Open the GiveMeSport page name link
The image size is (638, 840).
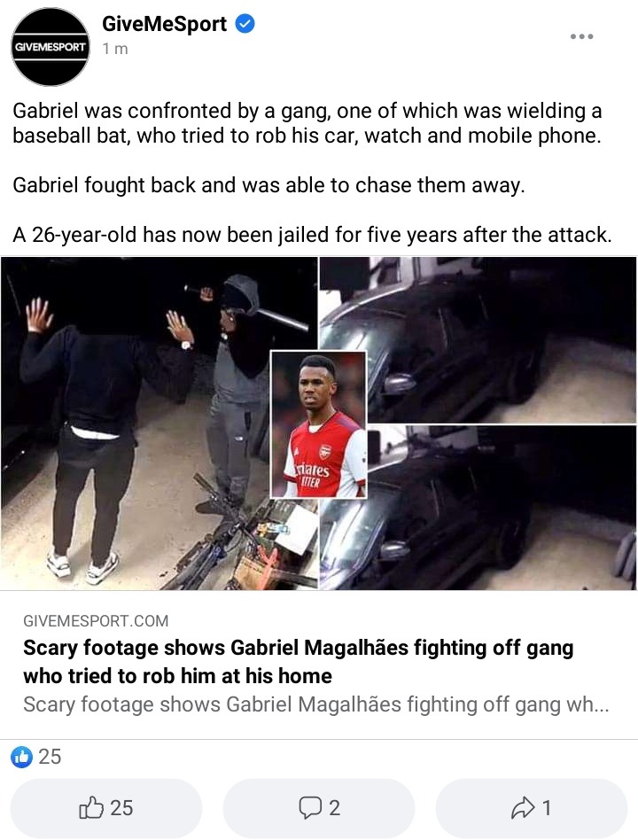pyautogui.click(x=165, y=24)
